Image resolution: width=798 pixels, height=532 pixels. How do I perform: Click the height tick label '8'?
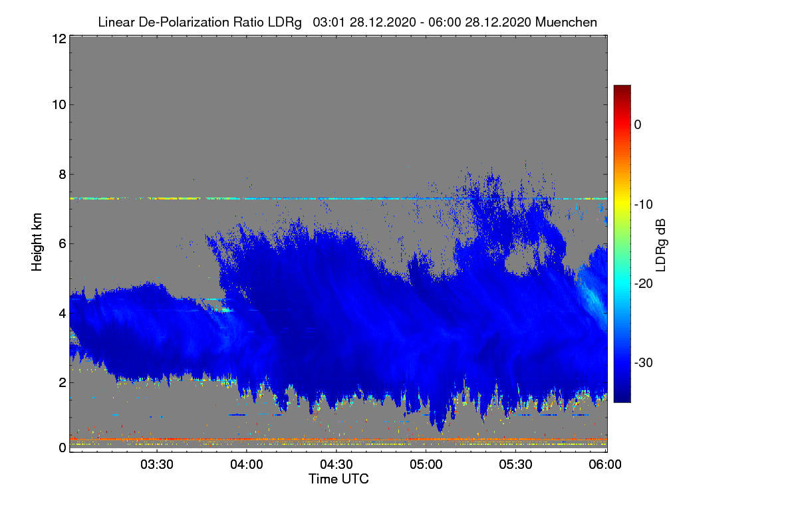pyautogui.click(x=62, y=174)
